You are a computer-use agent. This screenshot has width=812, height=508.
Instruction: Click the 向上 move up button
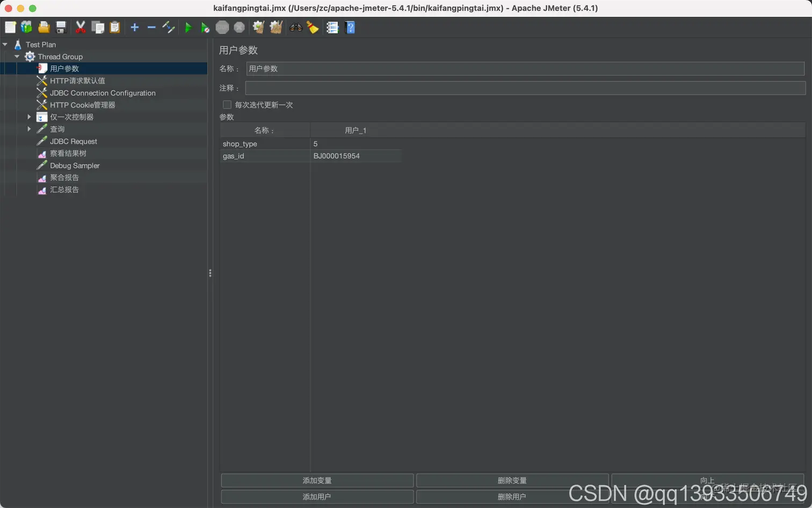[x=707, y=480]
